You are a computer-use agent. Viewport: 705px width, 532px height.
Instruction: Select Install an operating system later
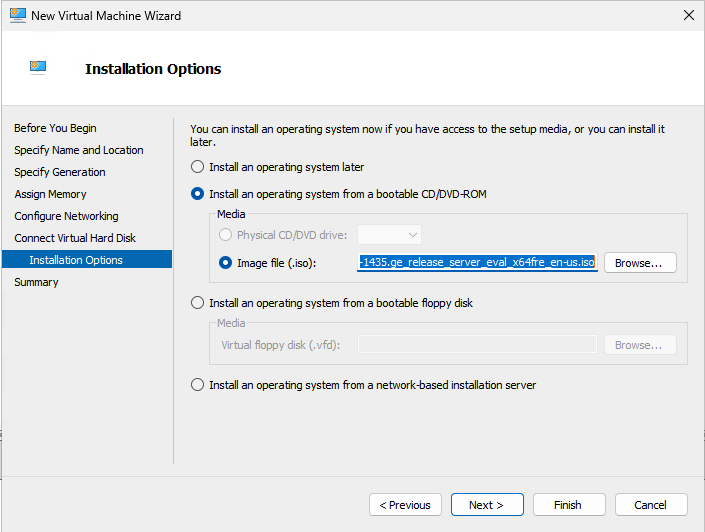tap(198, 167)
